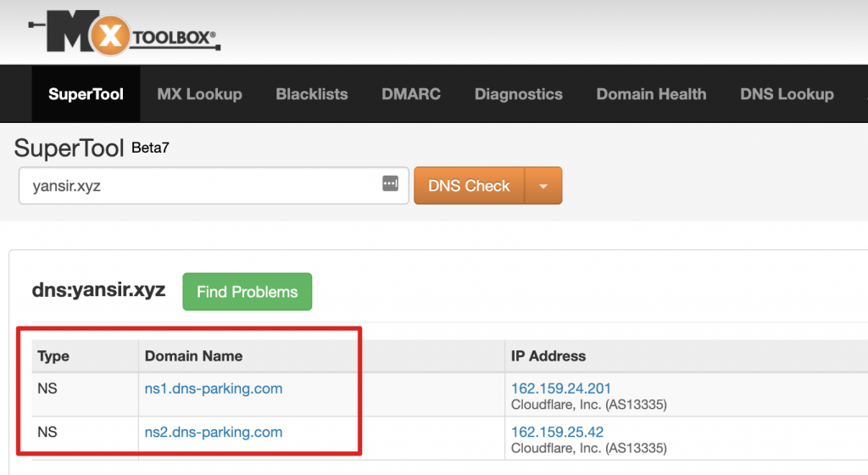
Task: Open the Diagnostics tab
Action: pos(518,94)
